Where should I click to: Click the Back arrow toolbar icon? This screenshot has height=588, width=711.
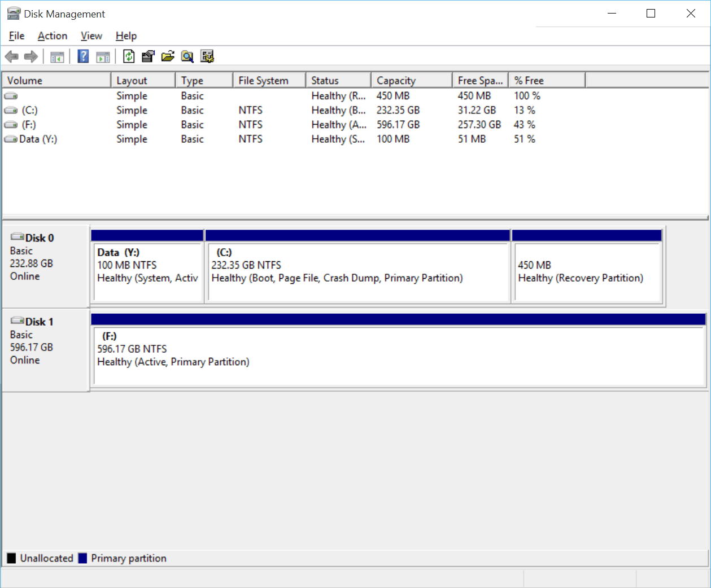(11, 56)
